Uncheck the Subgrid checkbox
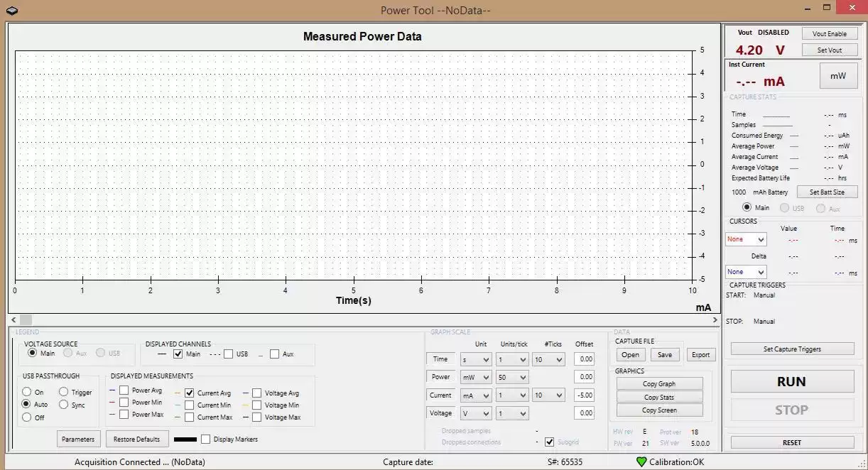The width and height of the screenshot is (868, 470). point(549,442)
